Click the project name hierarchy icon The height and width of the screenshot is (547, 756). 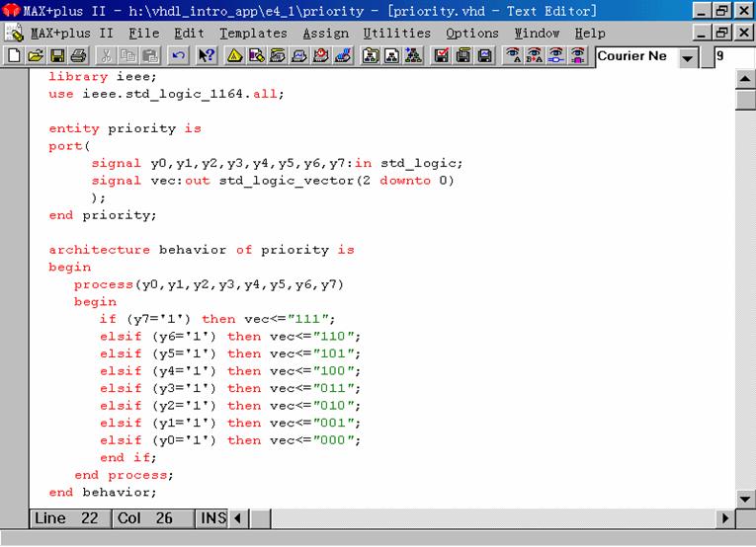pyautogui.click(x=371, y=56)
